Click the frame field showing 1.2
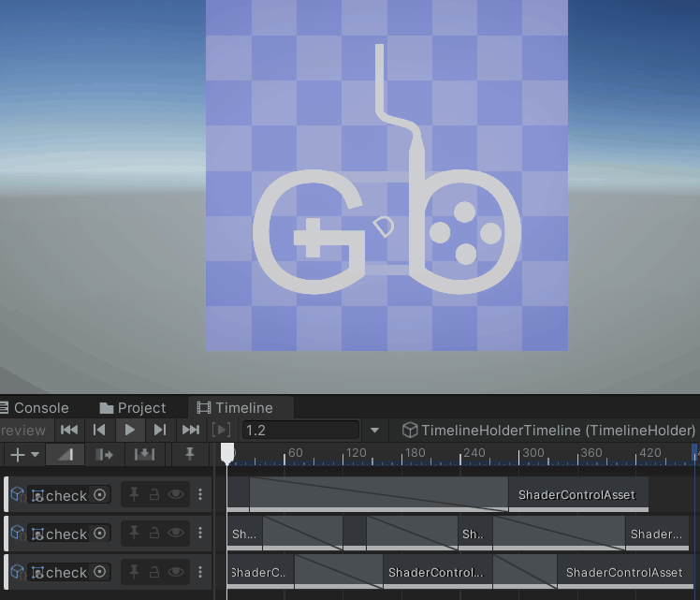Screen dimensions: 700x600 pyautogui.click(x=301, y=431)
